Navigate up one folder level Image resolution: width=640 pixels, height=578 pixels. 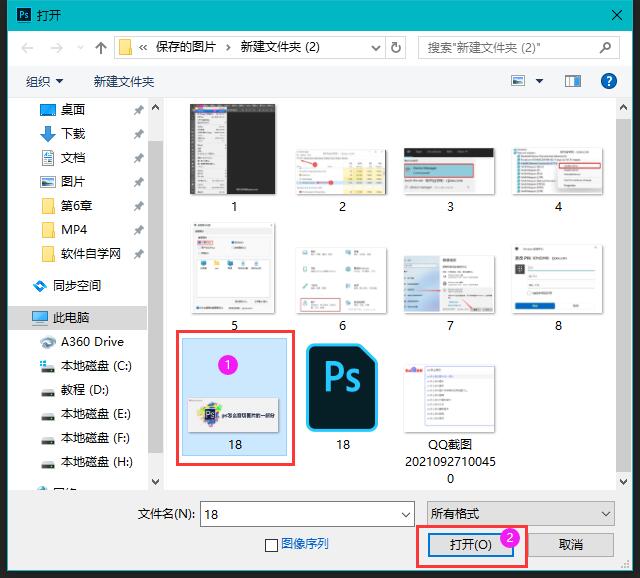click(100, 48)
